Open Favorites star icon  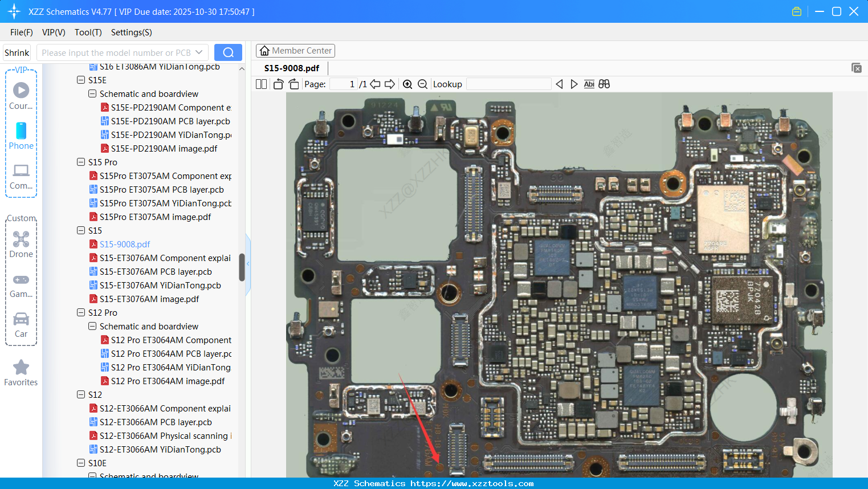21,373
